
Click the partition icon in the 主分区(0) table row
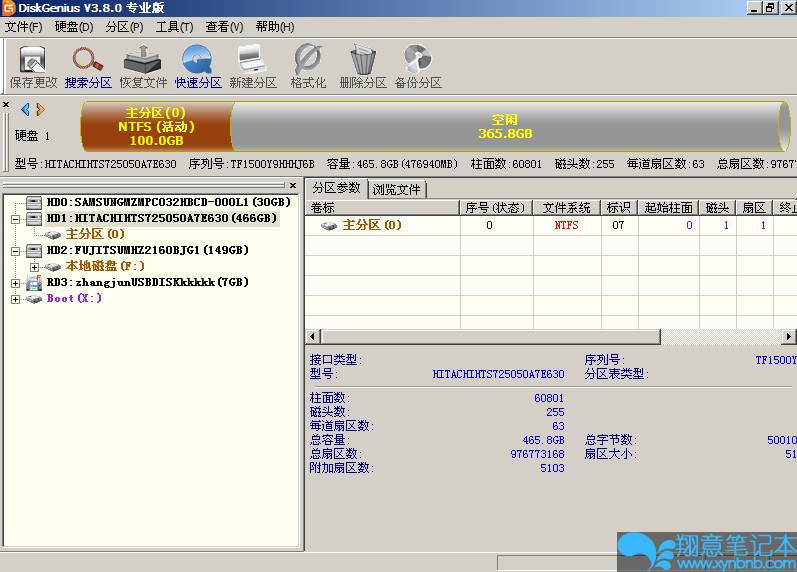pyautogui.click(x=329, y=226)
